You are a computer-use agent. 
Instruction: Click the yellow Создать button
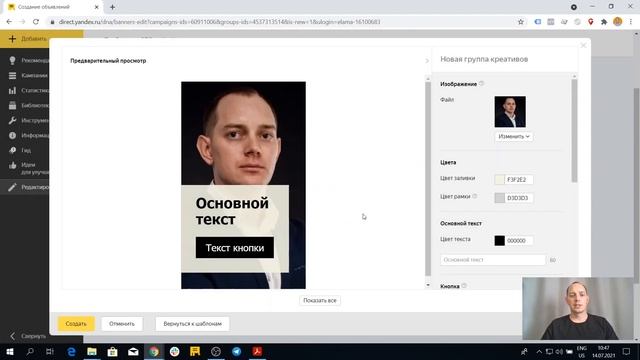[x=76, y=324]
